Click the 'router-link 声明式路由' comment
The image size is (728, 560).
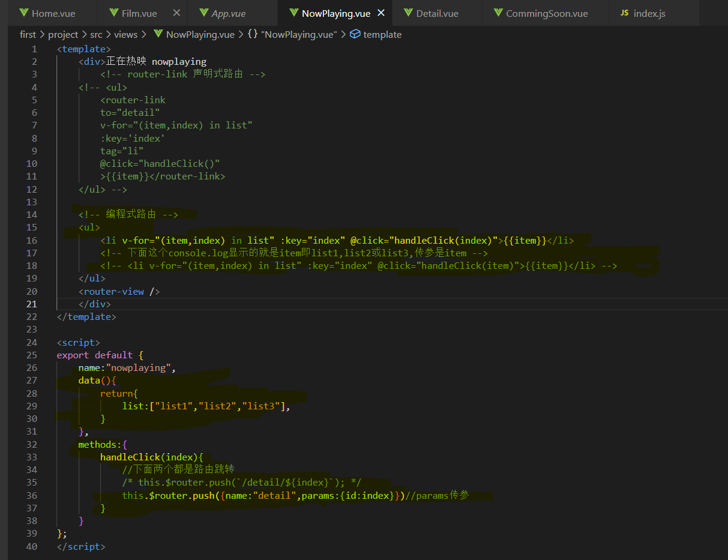[183, 74]
